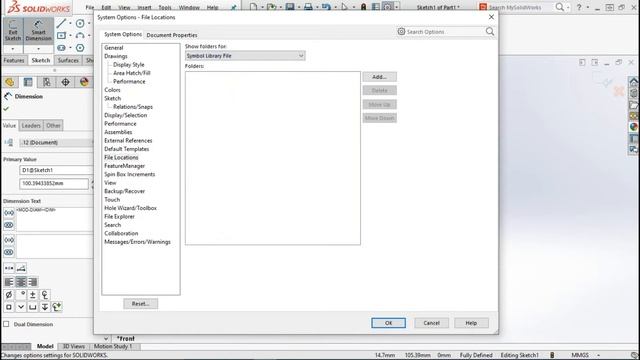Left-justify the dimension text
Viewport: 640px width, 360px height.
9,282
